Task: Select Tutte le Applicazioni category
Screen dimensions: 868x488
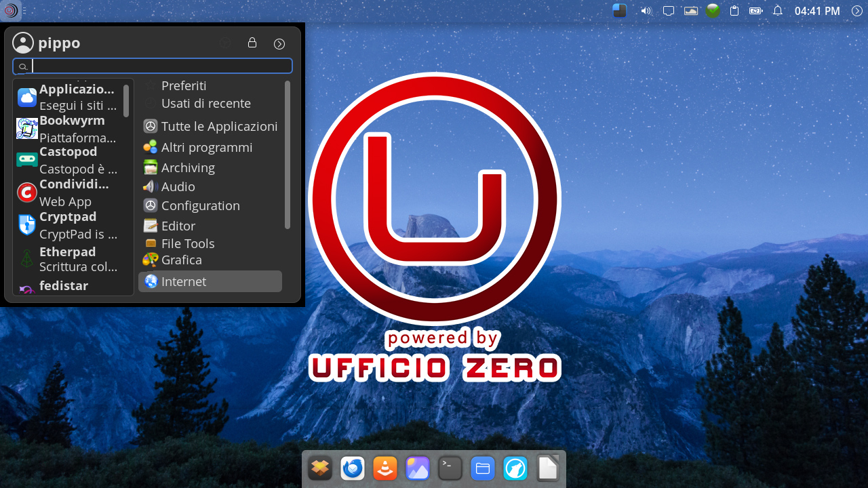Action: point(210,127)
